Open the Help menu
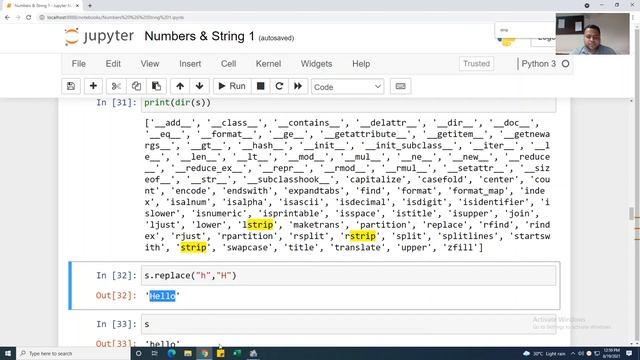 (361, 64)
